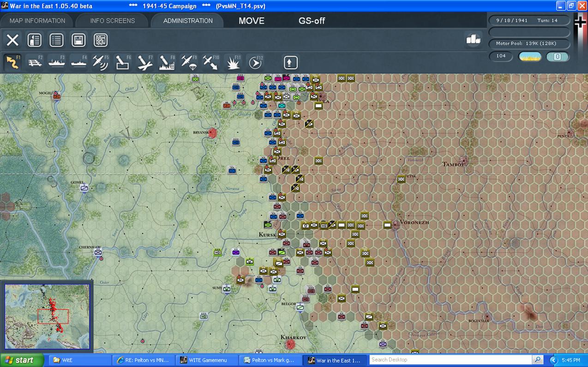Switch to Pelton vs Mark taskbar item

point(270,360)
